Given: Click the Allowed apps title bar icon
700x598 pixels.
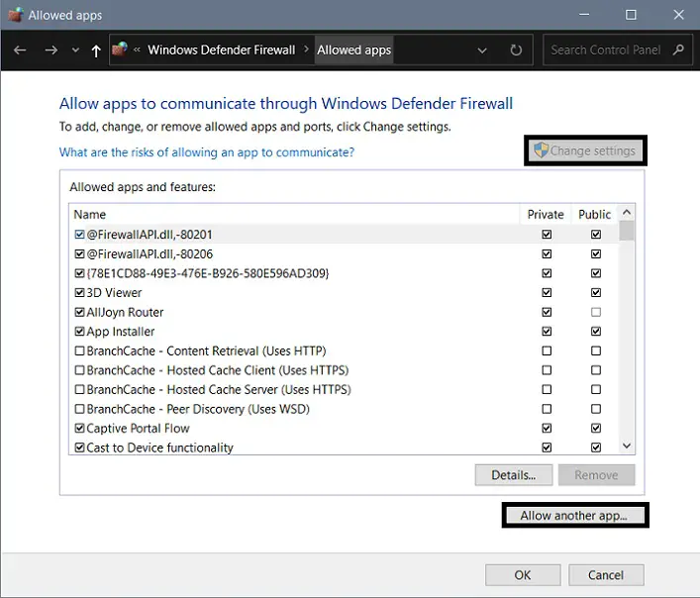Looking at the screenshot, I should click(16, 15).
